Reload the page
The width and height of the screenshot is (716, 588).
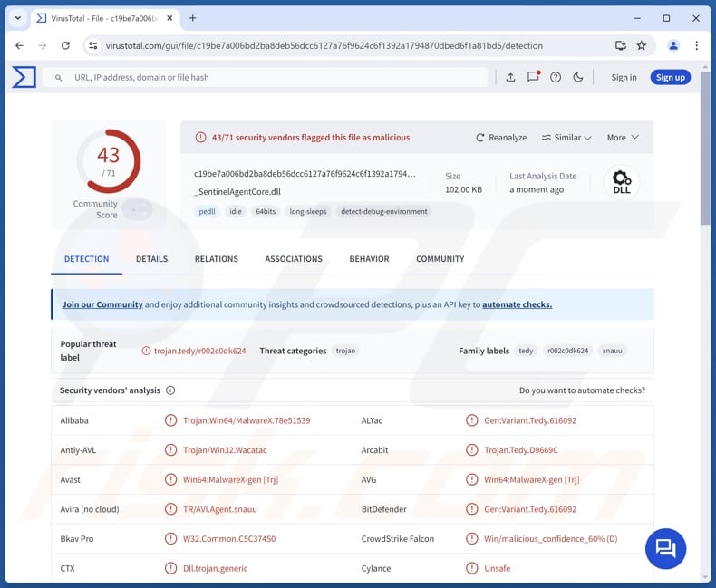click(x=65, y=45)
